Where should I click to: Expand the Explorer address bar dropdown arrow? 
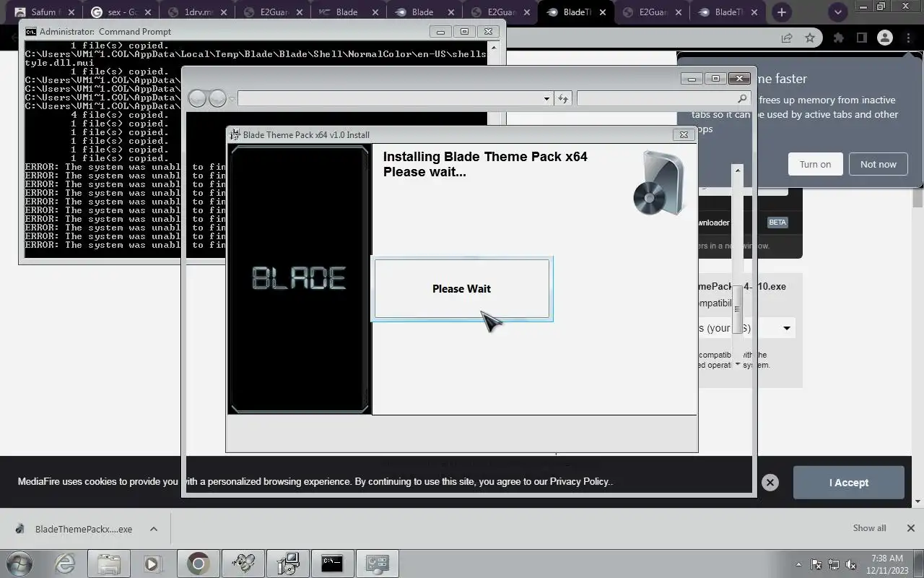(546, 99)
